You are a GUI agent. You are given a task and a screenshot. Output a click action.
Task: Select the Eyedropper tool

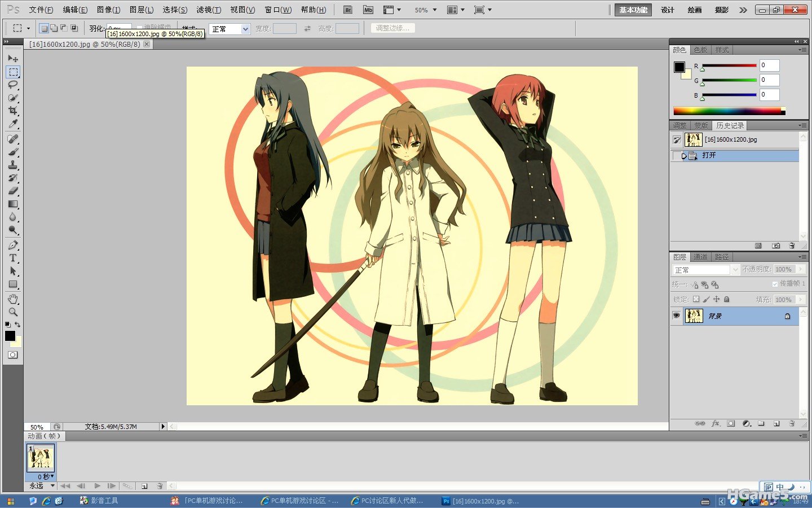click(13, 124)
